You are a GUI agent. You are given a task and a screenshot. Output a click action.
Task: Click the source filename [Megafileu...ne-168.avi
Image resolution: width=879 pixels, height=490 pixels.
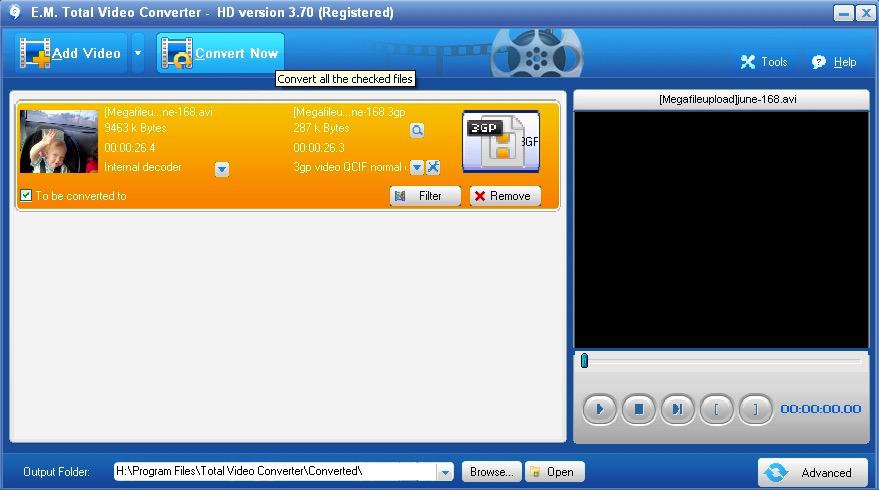coord(158,112)
